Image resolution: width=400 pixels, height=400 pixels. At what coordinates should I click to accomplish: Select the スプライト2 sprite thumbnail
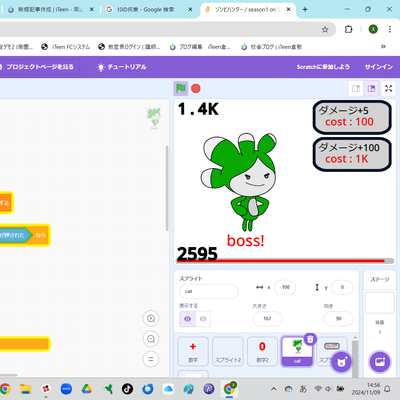228,351
